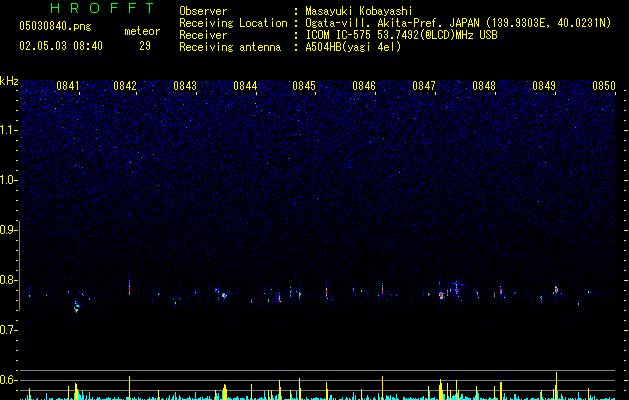Click the 0846 time marker
Viewport: 629px width, 400px height.
pyautogui.click(x=364, y=86)
